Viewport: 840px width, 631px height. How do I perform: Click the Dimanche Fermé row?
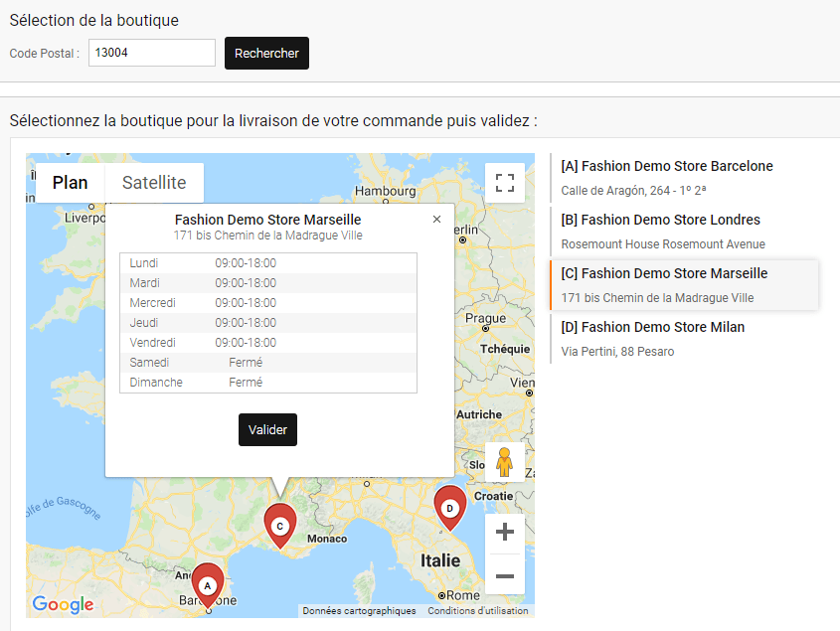(268, 382)
